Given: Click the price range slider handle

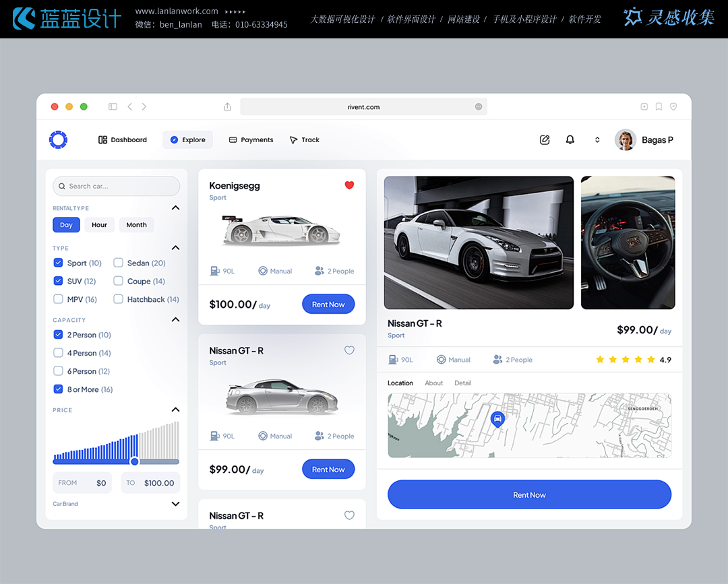Looking at the screenshot, I should point(134,461).
